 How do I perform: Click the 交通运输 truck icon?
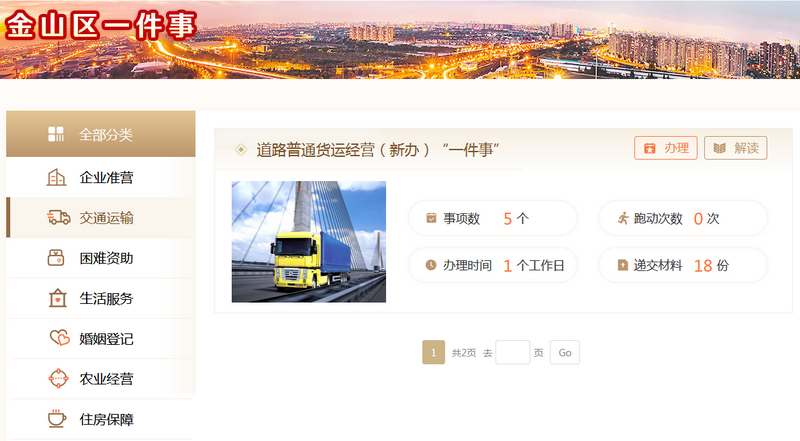click(x=59, y=217)
